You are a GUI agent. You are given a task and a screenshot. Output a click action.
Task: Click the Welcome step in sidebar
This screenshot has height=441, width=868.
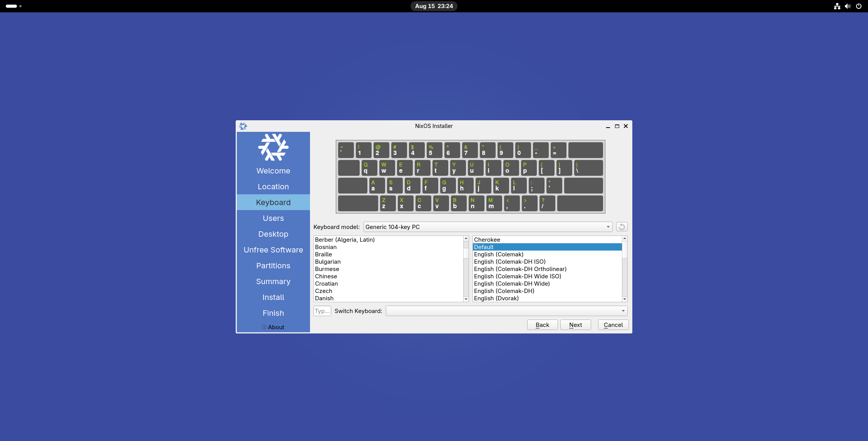[x=273, y=171]
